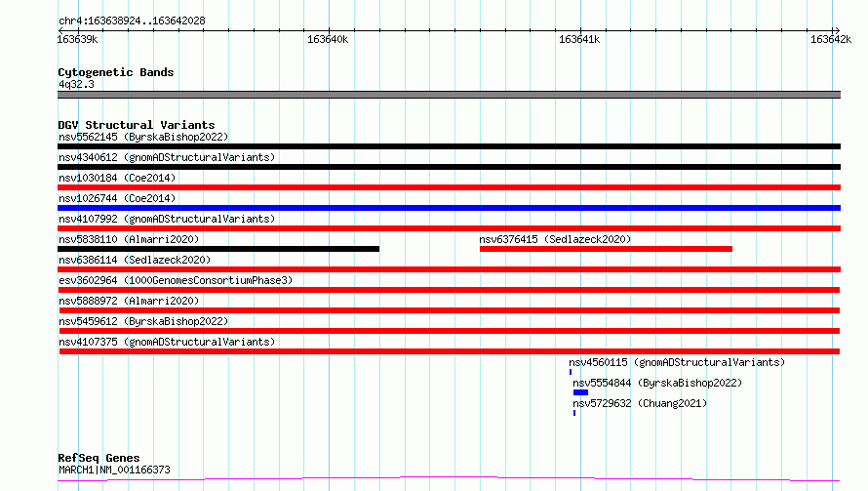Viewport: 868px width, 491px height.
Task: Open nsv4107375 (gnomADStructuralVariants) label
Action: pos(167,342)
